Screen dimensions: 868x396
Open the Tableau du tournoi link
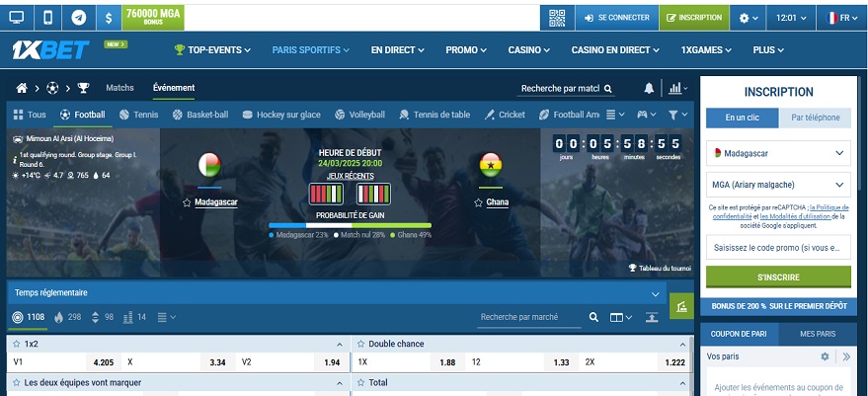[660, 268]
